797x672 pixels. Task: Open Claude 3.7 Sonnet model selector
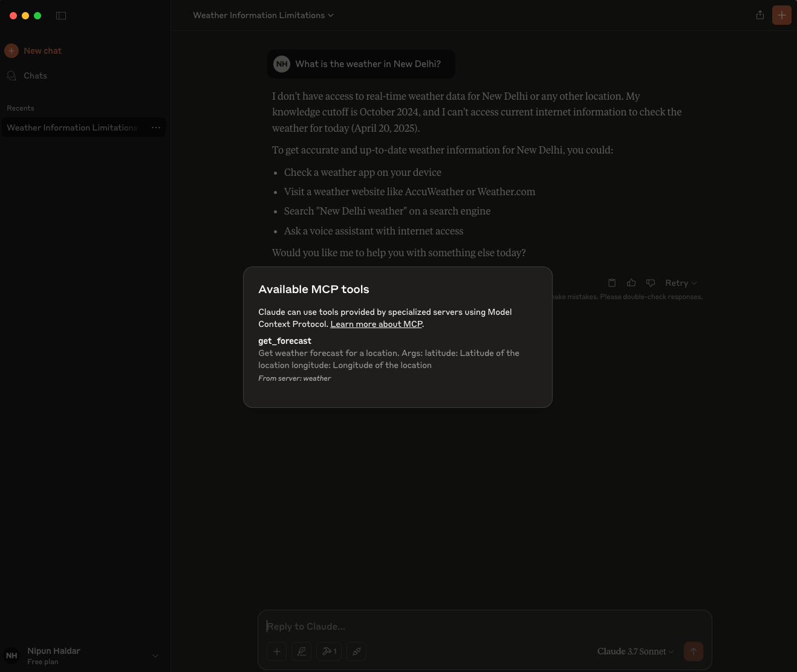pos(635,651)
